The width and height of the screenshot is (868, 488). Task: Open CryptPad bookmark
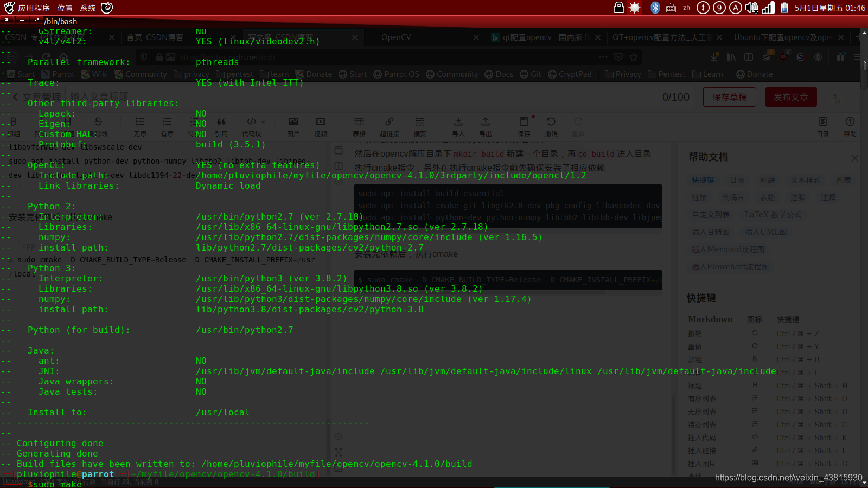pyautogui.click(x=570, y=74)
